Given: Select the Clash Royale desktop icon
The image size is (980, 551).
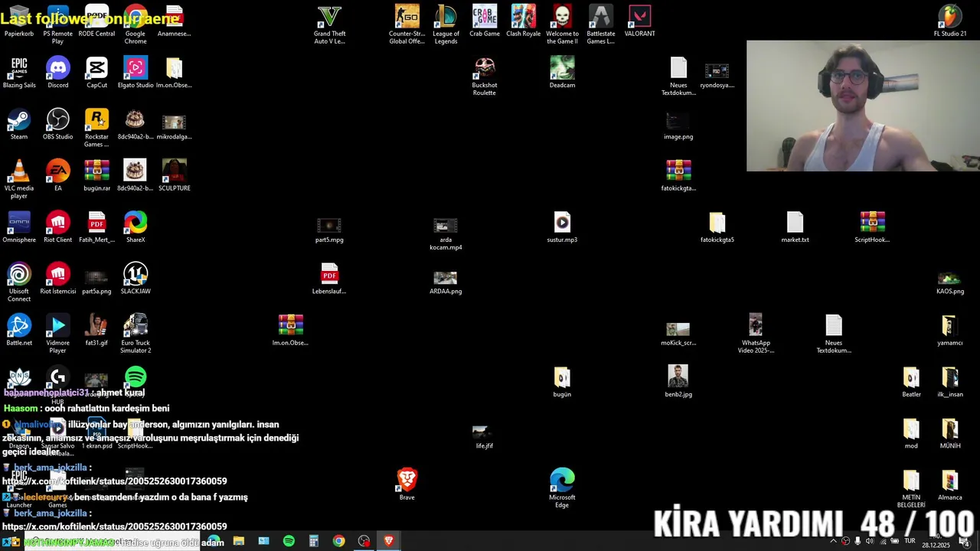Looking at the screenshot, I should tap(524, 21).
